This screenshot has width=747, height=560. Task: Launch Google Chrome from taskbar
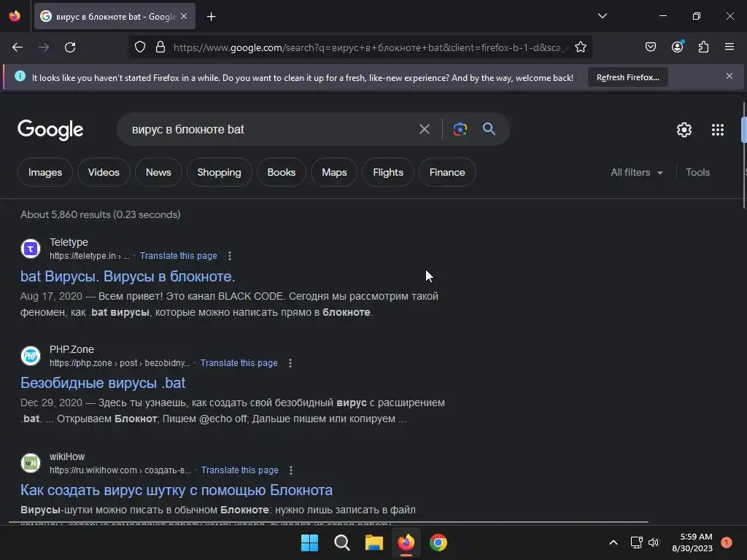[x=438, y=542]
